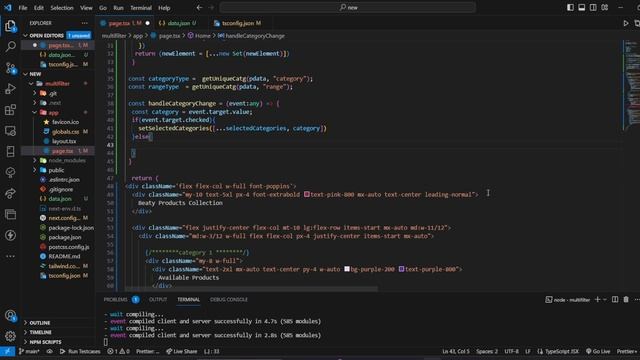Open the Manage gear icon
This screenshot has height=360, width=640.
coord(10,336)
